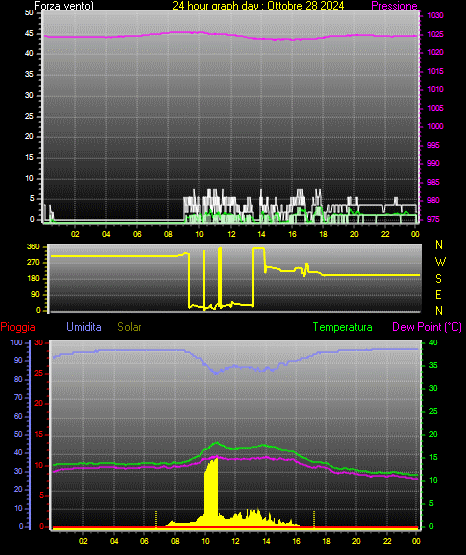The width and height of the screenshot is (466, 555).
Task: Select the Solar legend label
Action: (x=129, y=327)
